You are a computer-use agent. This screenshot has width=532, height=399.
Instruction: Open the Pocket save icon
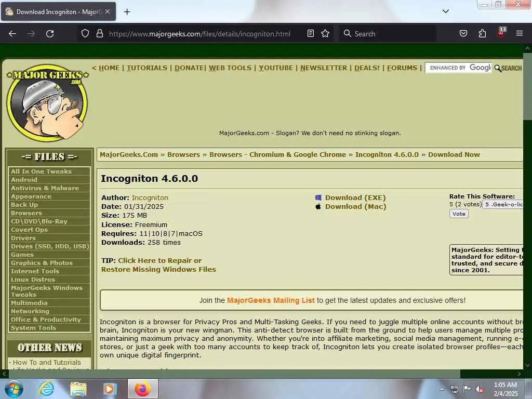(463, 33)
